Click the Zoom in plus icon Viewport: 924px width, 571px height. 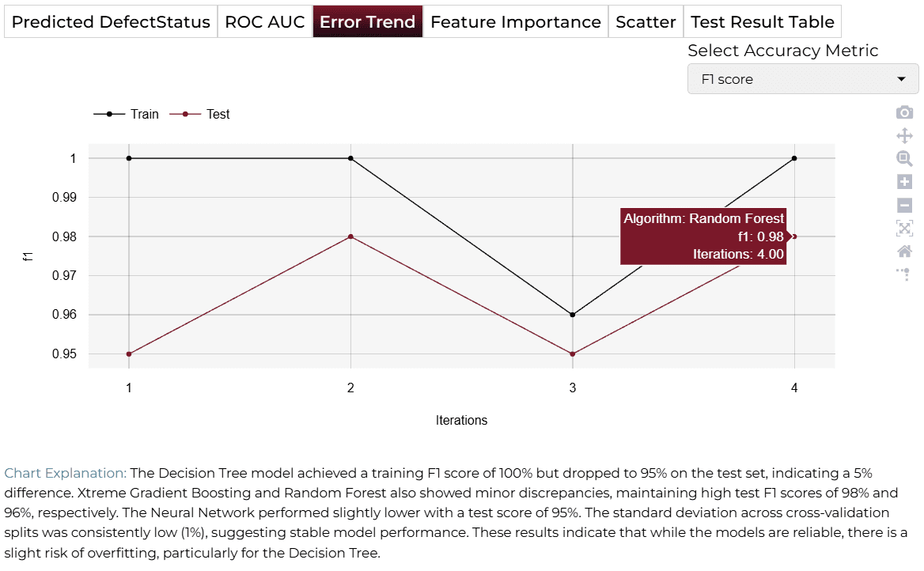coord(904,181)
